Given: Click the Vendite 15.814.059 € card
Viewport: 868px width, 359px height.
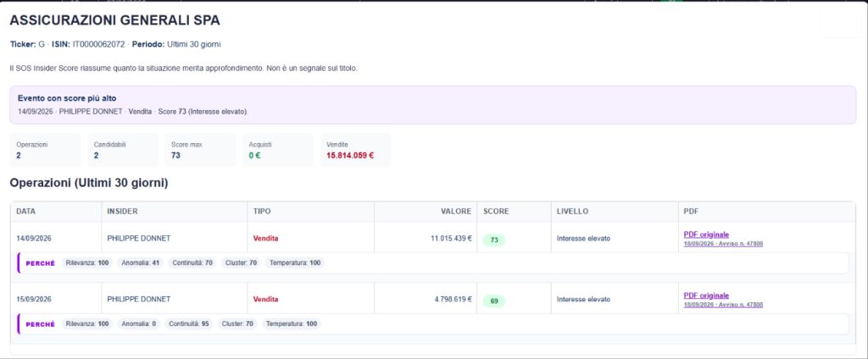Looking at the screenshot, I should point(355,150).
